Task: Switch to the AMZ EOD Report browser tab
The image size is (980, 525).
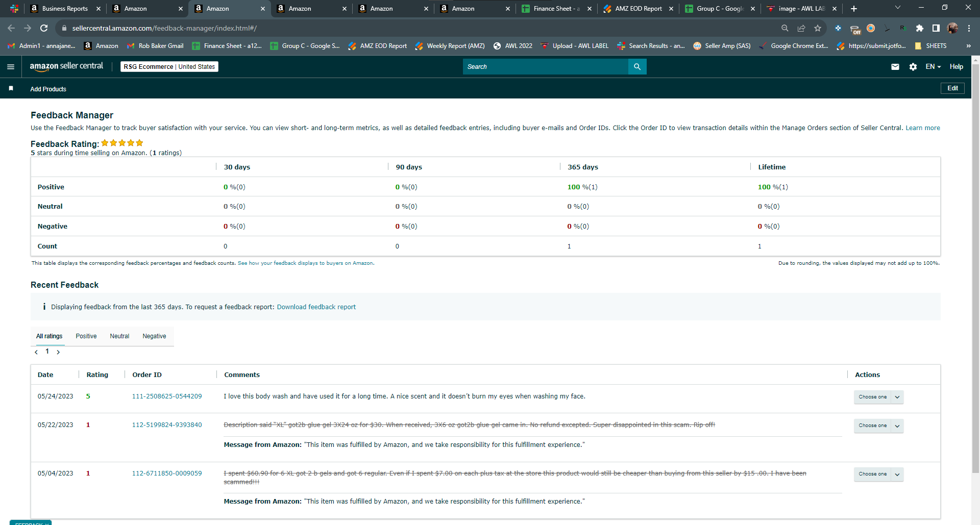Action: click(638, 9)
